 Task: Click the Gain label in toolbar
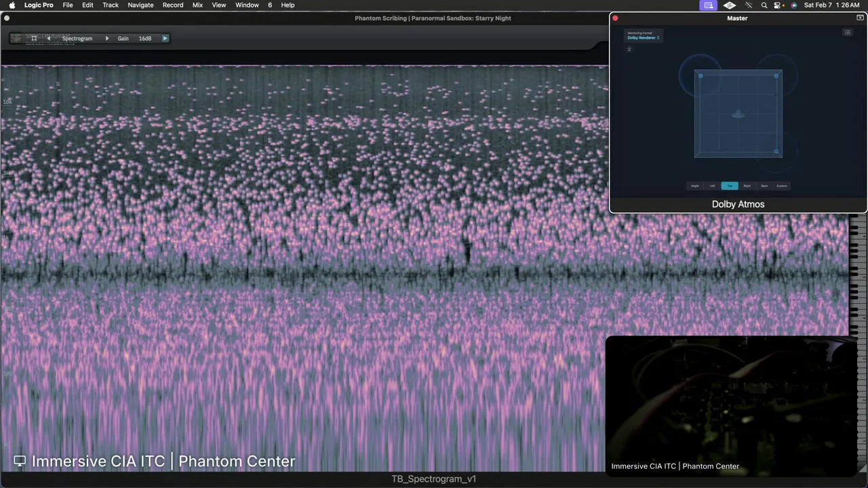click(123, 39)
